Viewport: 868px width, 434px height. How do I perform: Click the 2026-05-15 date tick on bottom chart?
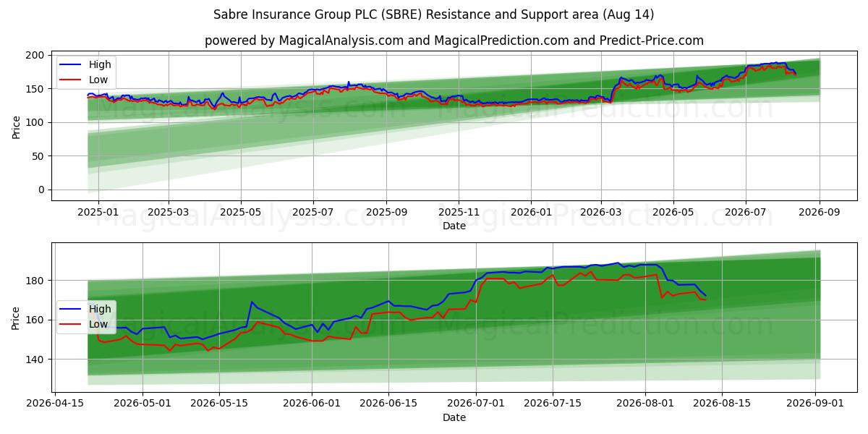tap(219, 404)
